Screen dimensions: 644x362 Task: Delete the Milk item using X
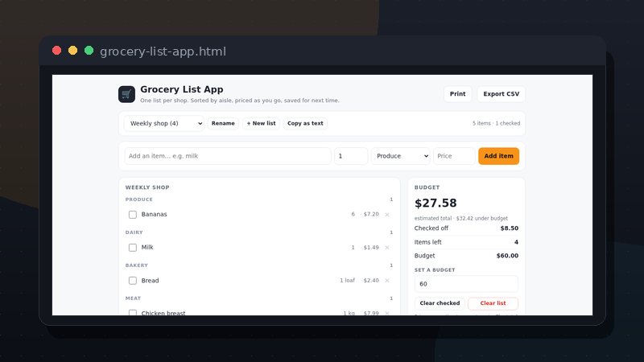point(387,248)
